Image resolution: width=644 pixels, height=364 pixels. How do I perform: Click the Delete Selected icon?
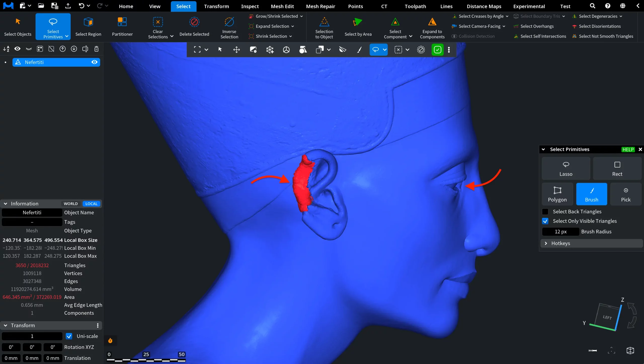[x=194, y=22]
